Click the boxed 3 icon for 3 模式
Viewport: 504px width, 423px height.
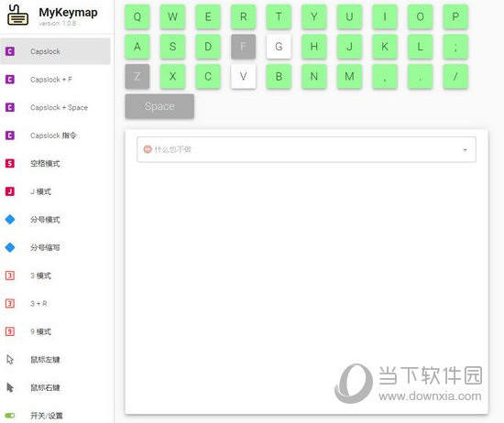pyautogui.click(x=10, y=276)
